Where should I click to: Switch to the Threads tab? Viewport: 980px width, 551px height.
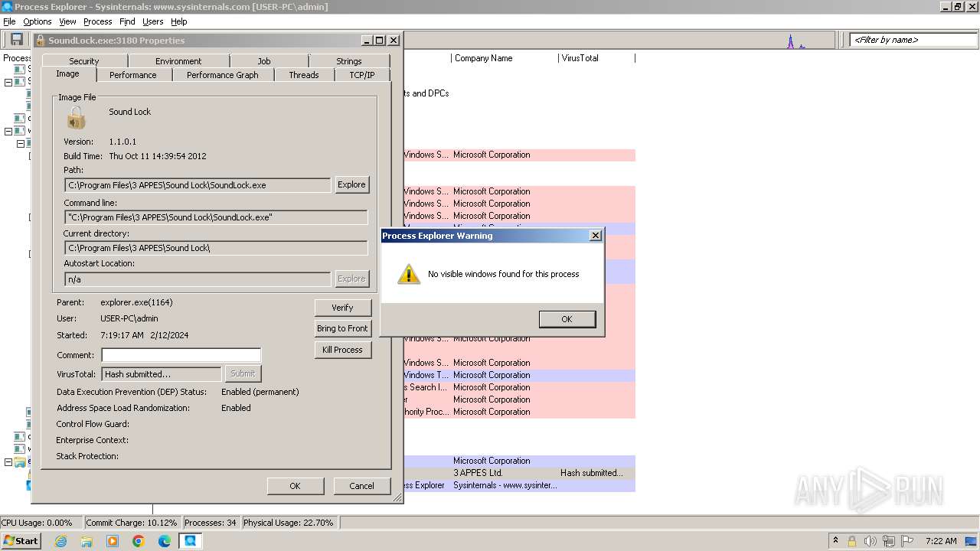pyautogui.click(x=304, y=75)
